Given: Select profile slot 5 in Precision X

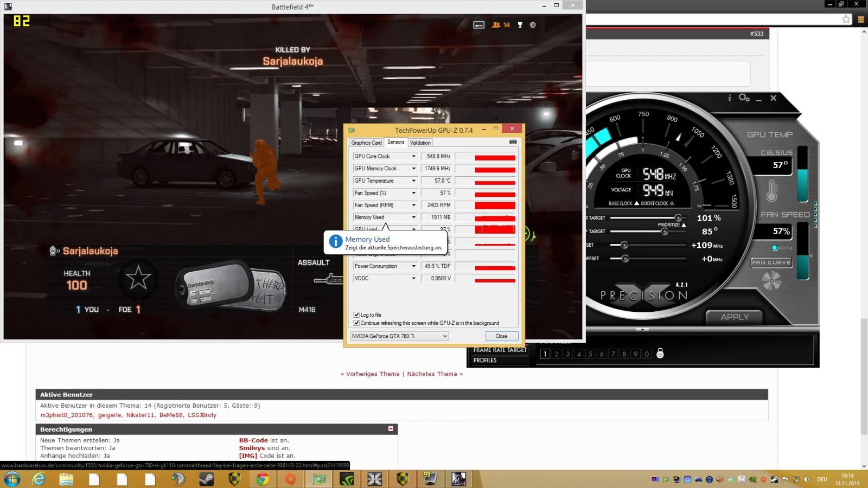Looking at the screenshot, I should (x=590, y=354).
